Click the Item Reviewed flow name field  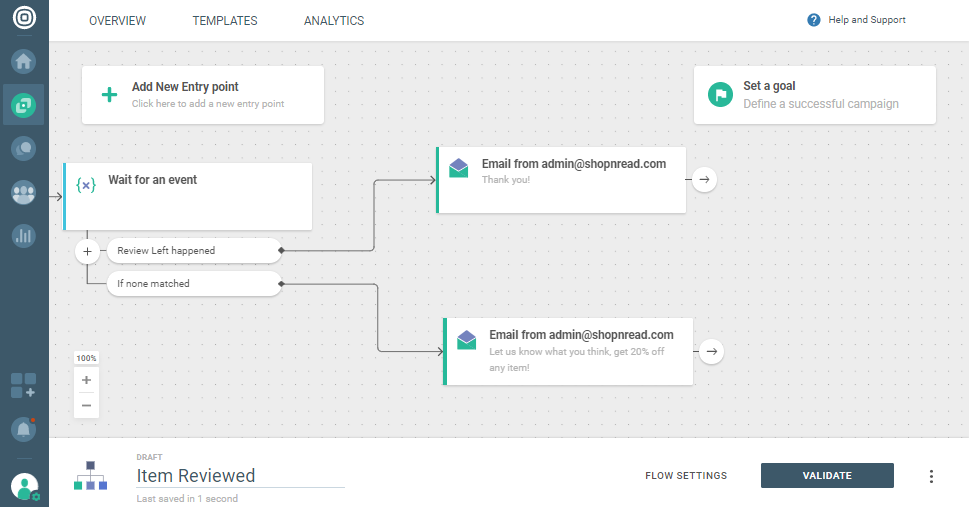click(240, 476)
